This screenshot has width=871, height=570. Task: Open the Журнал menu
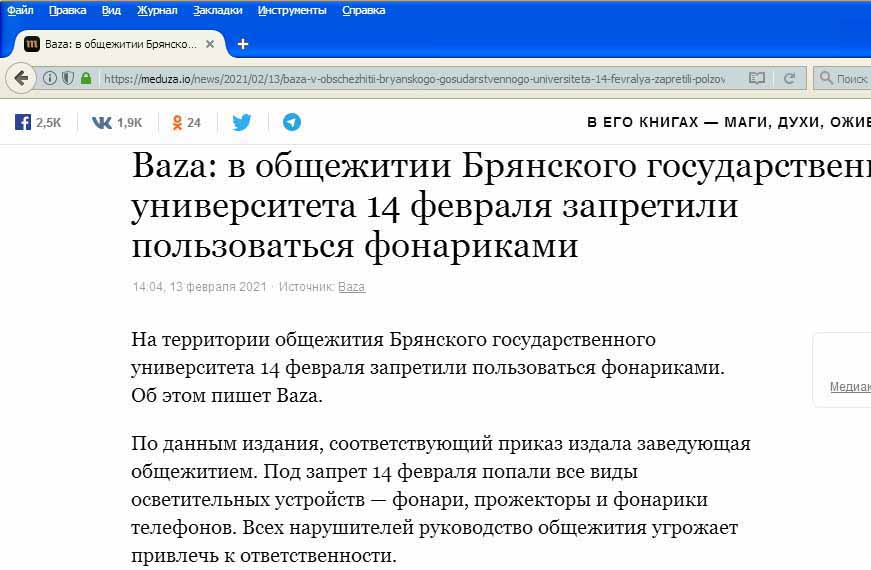(x=157, y=10)
